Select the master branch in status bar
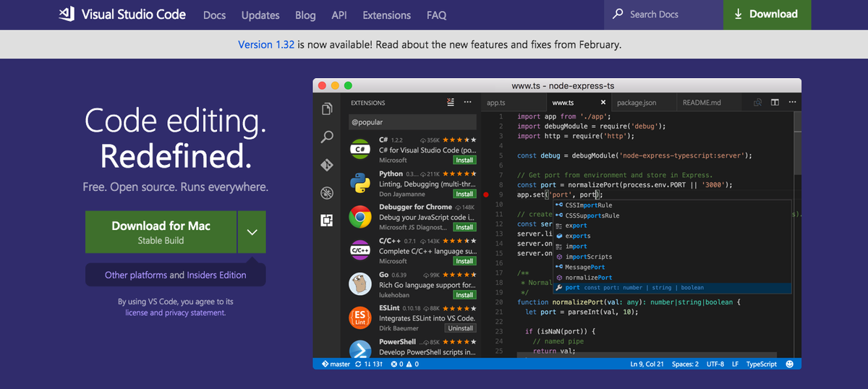The width and height of the screenshot is (868, 389). coord(336,364)
